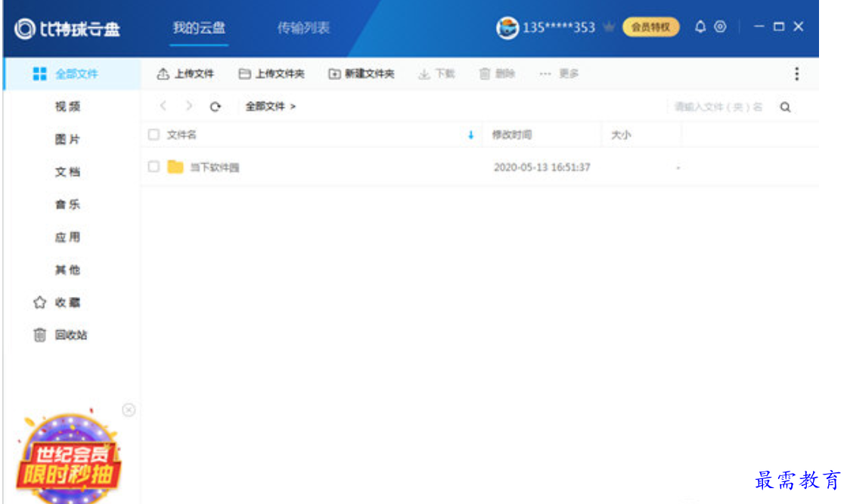Open the notifications bell icon
This screenshot has width=847, height=504.
700,26
